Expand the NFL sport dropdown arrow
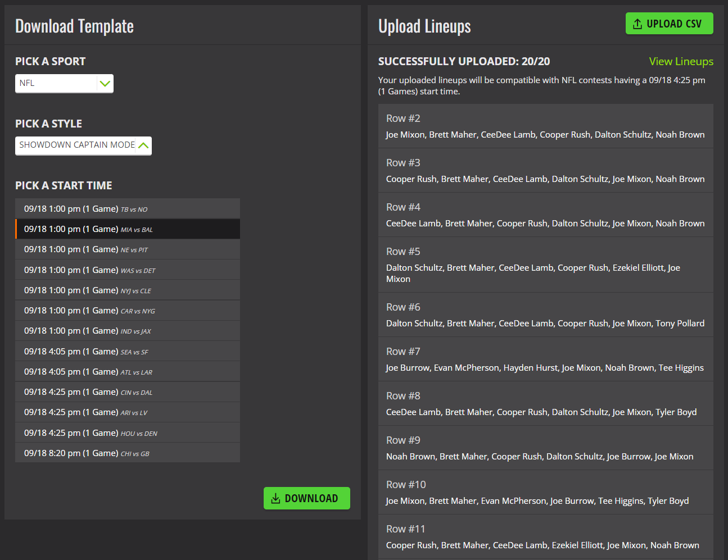The height and width of the screenshot is (560, 728). coord(105,84)
